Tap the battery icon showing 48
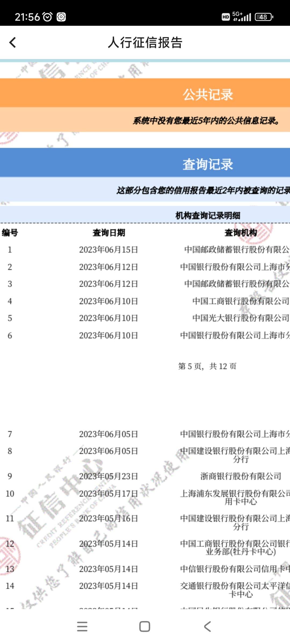This screenshot has height=644, width=290. point(264,17)
